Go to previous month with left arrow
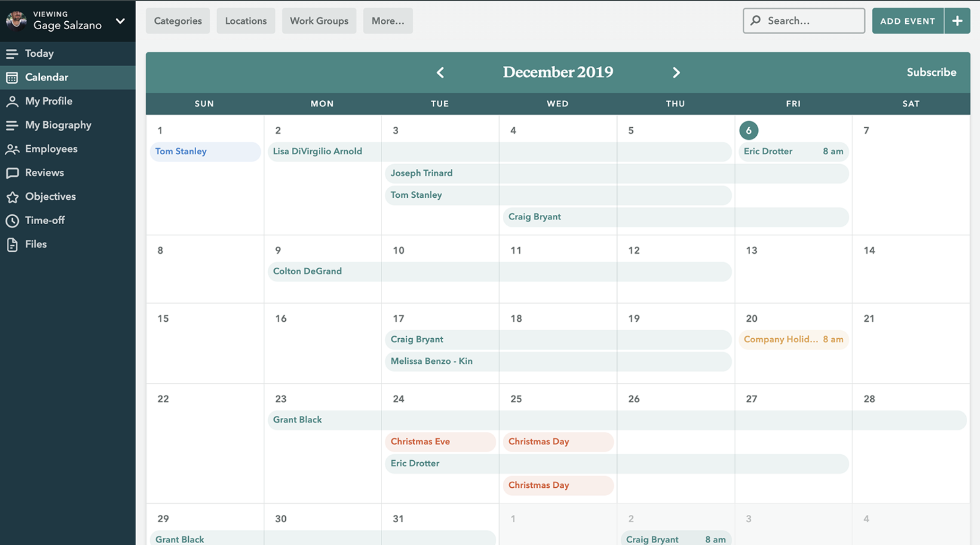Image resolution: width=980 pixels, height=545 pixels. click(440, 72)
